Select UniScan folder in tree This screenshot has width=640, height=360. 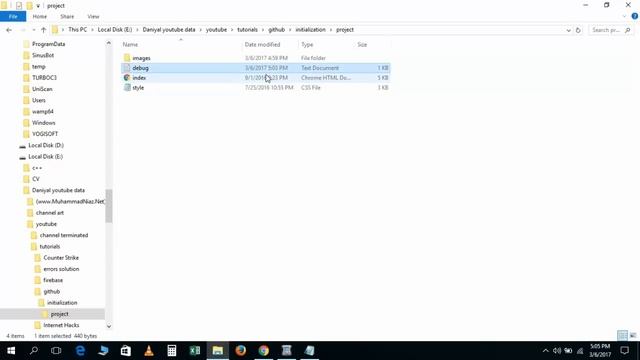42,89
